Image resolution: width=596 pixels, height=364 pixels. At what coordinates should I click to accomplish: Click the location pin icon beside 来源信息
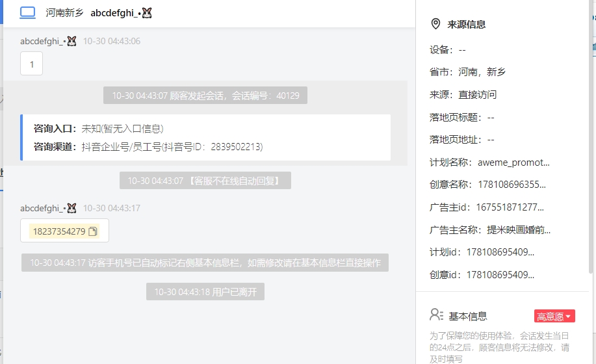[x=435, y=24]
